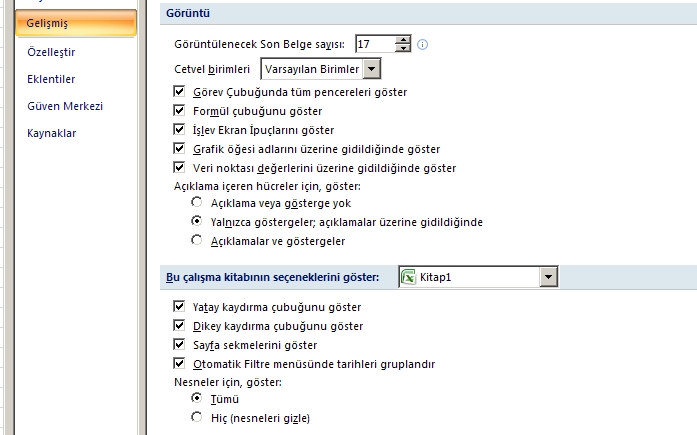Open the Kaynaklar category

click(52, 133)
